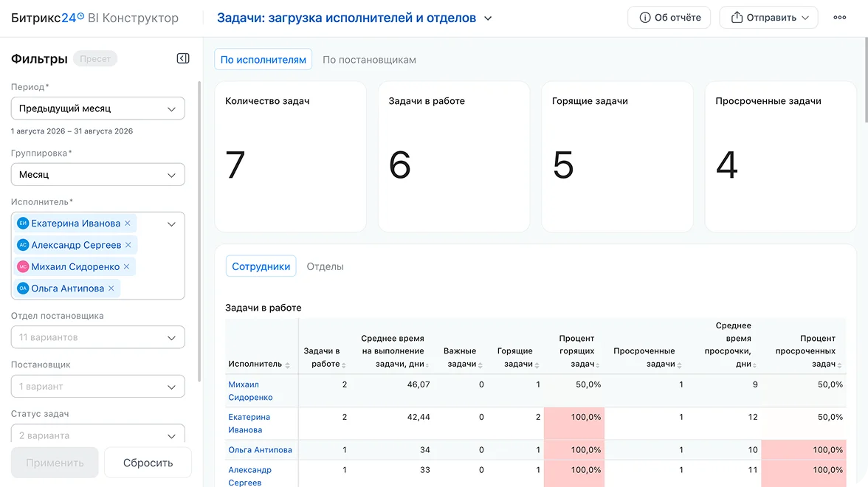Select the Сотрудники tab

tap(261, 266)
